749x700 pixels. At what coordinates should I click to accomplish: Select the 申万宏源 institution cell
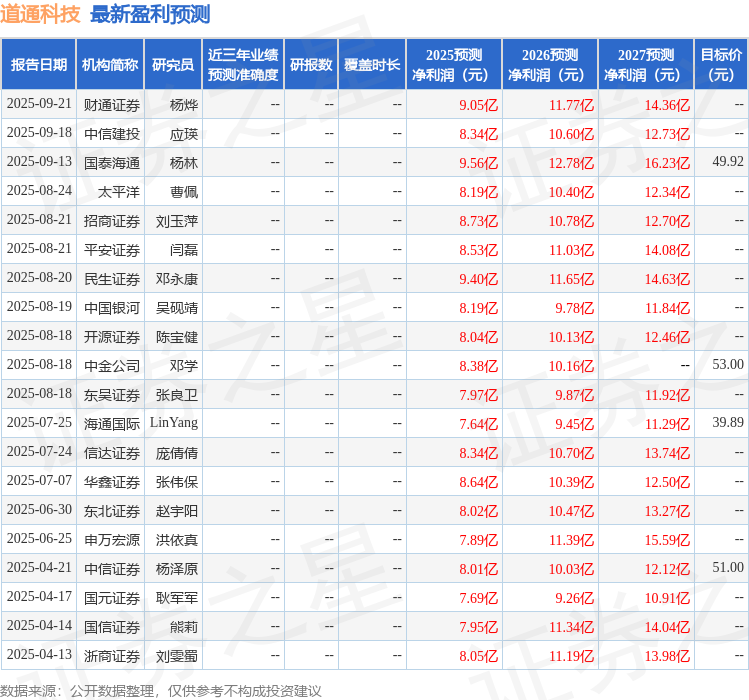pyautogui.click(x=112, y=540)
